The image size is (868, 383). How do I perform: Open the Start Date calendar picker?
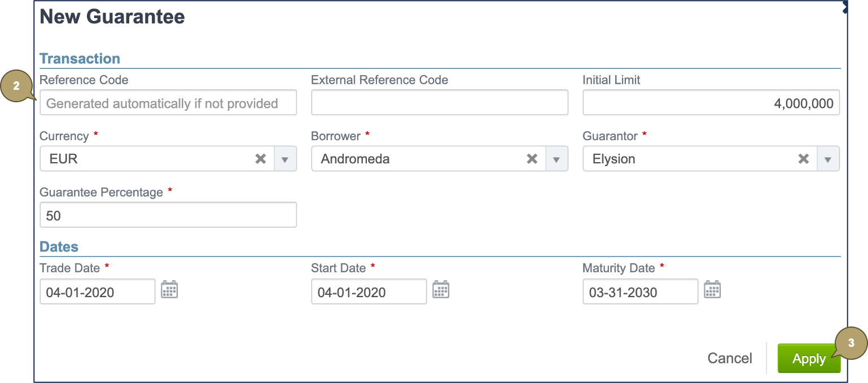(441, 290)
